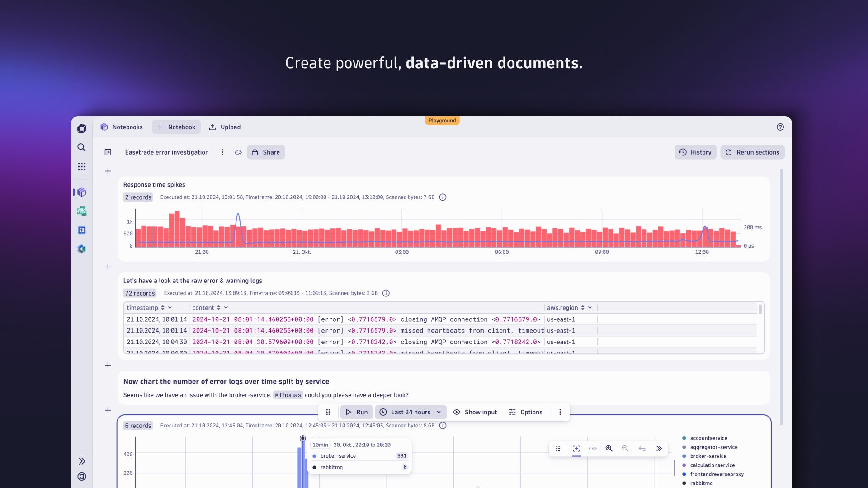Grab the section toolbar drag handle
The height and width of the screenshot is (488, 868).
[329, 412]
